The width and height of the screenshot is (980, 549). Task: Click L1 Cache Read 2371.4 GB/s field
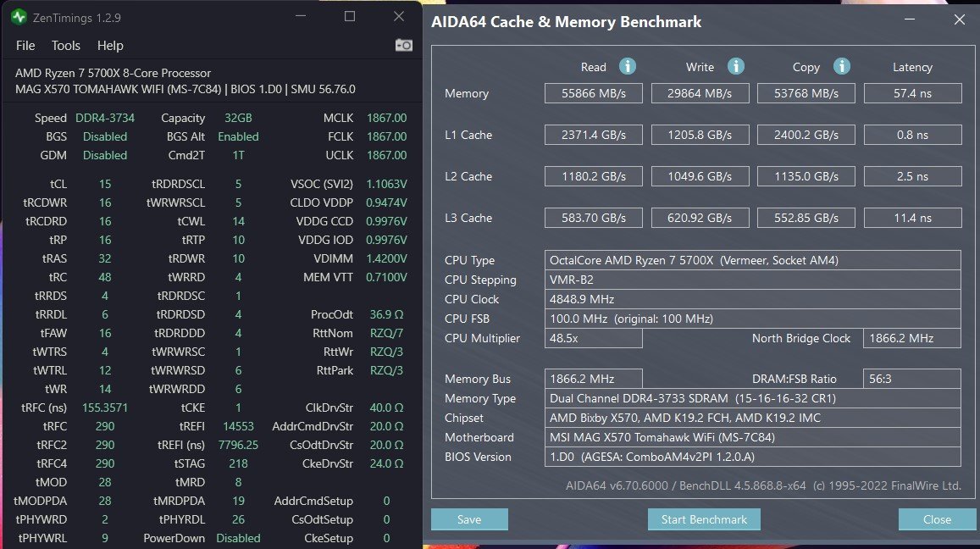coord(593,135)
